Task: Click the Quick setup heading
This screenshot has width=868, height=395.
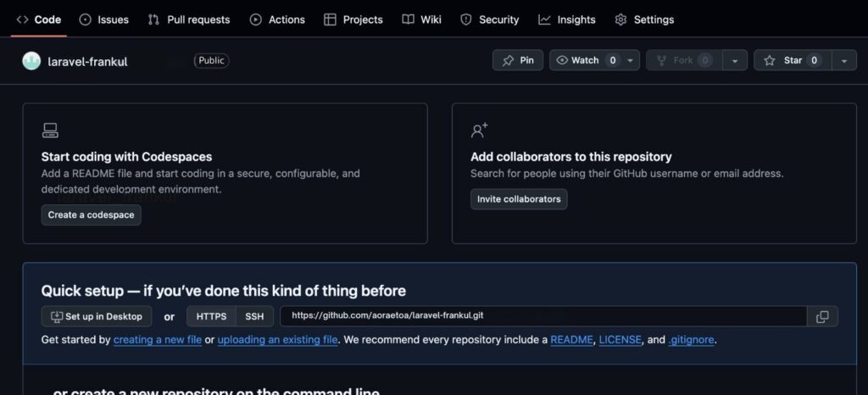Action: 224,291
